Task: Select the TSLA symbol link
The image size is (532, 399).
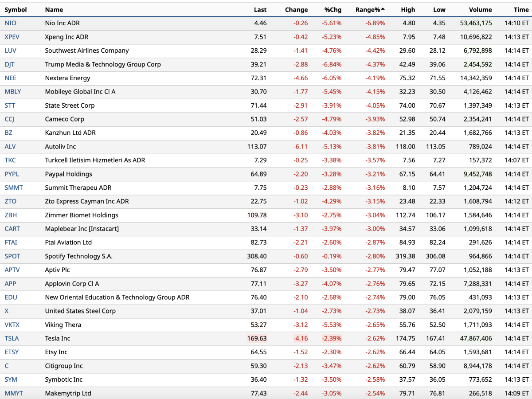Action: click(x=12, y=338)
